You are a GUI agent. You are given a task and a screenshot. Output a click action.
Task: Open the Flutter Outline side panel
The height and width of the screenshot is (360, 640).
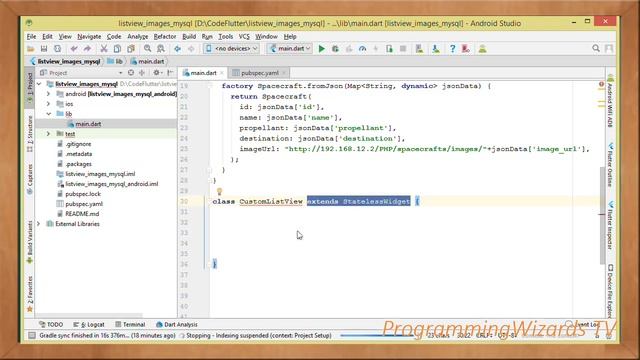pos(610,164)
